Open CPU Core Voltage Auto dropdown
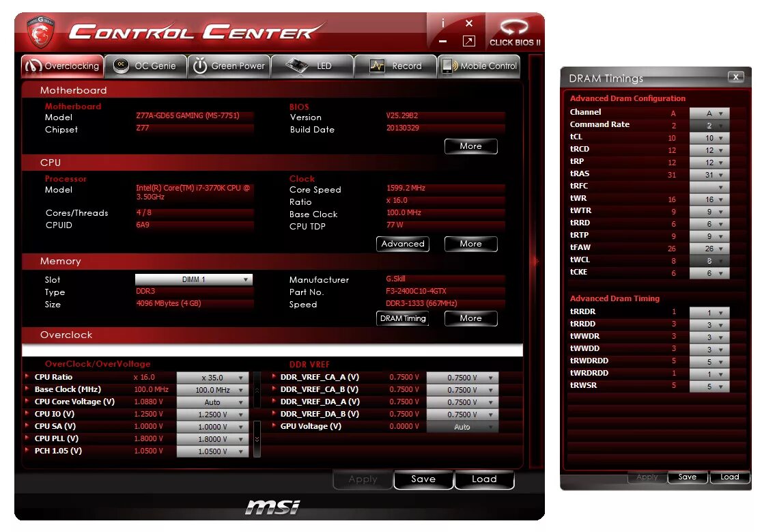 [x=212, y=402]
